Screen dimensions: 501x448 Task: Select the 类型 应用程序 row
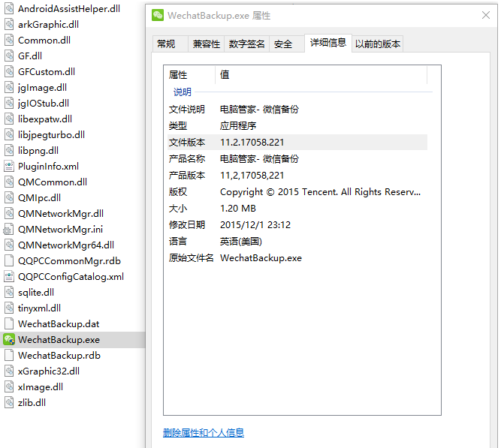pos(297,126)
